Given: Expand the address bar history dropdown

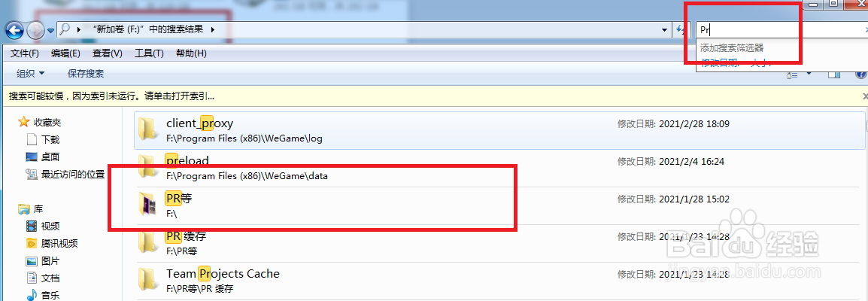Looking at the screenshot, I should coord(665,30).
